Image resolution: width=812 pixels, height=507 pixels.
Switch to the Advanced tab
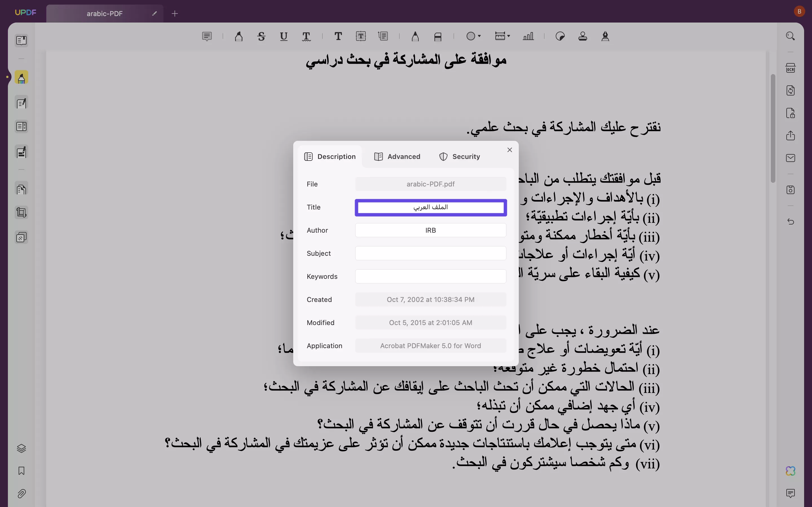coord(397,156)
